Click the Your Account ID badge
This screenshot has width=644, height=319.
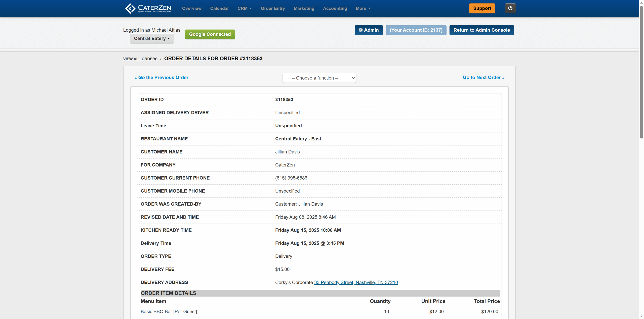[x=416, y=30]
